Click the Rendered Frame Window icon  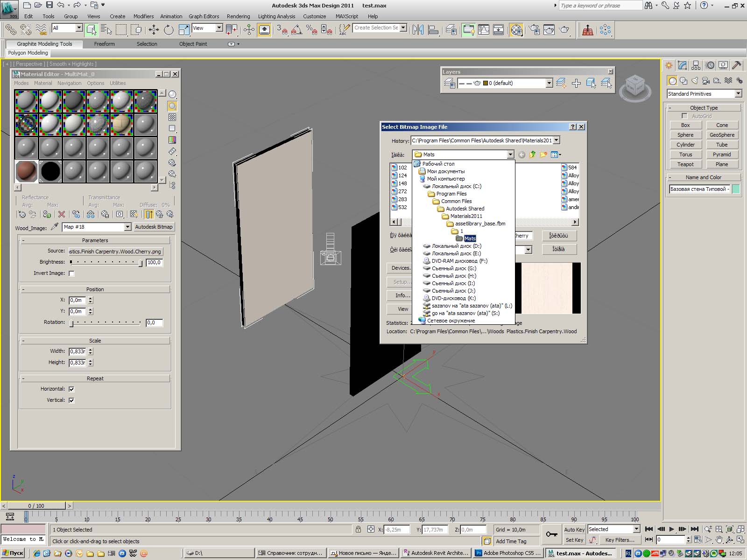549,30
